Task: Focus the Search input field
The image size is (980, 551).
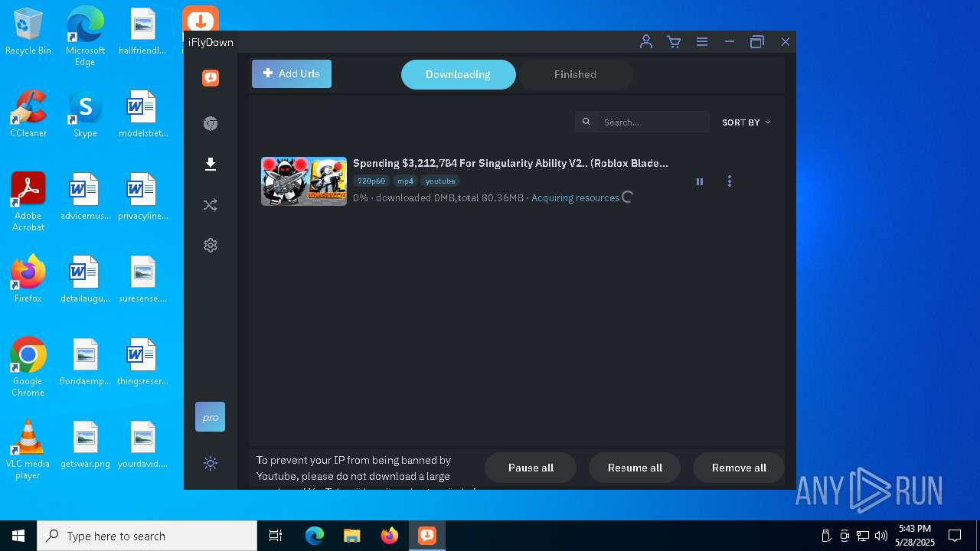Action: tap(653, 122)
